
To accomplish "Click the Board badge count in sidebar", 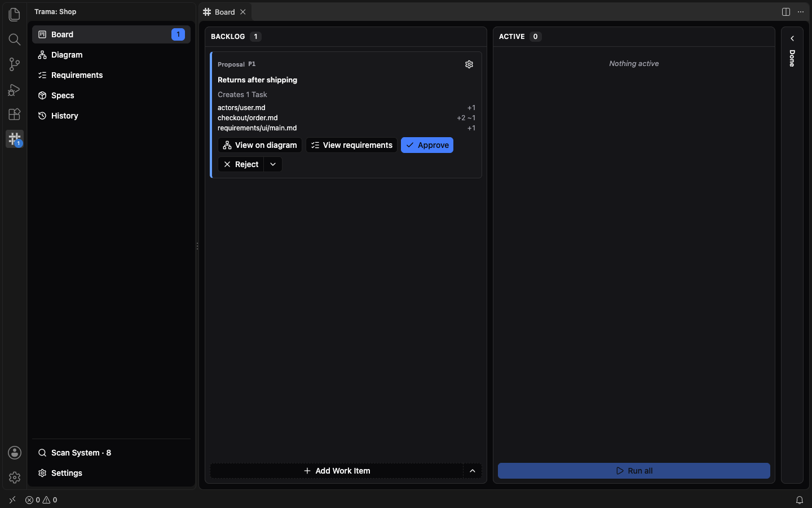I will [178, 34].
